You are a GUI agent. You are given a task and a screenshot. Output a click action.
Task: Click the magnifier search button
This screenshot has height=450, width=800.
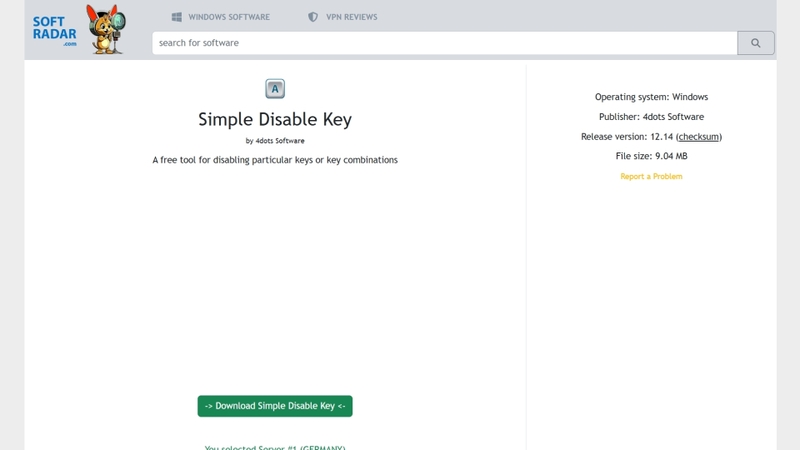pos(756,43)
